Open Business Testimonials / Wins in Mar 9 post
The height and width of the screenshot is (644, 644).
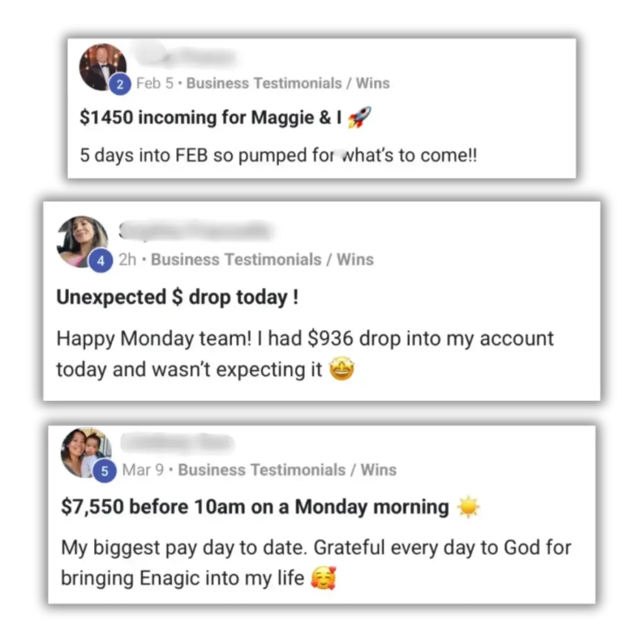click(x=287, y=470)
